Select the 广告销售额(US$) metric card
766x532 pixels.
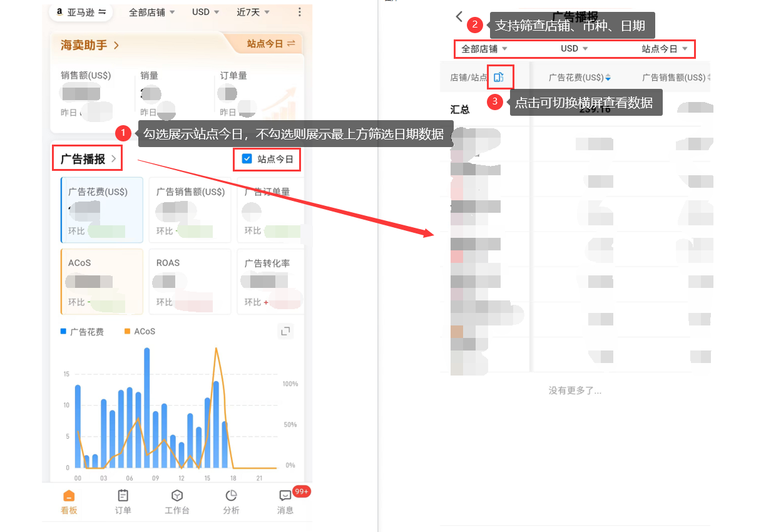tap(190, 210)
